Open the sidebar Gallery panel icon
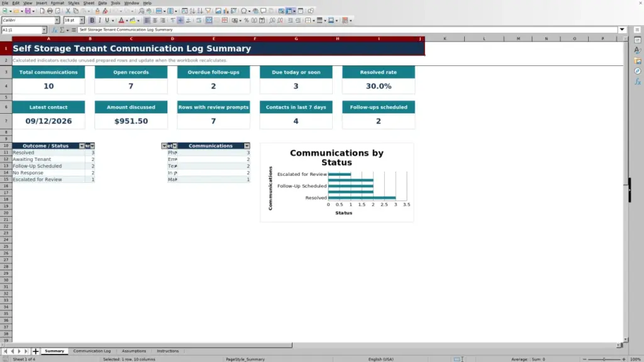 (x=638, y=61)
